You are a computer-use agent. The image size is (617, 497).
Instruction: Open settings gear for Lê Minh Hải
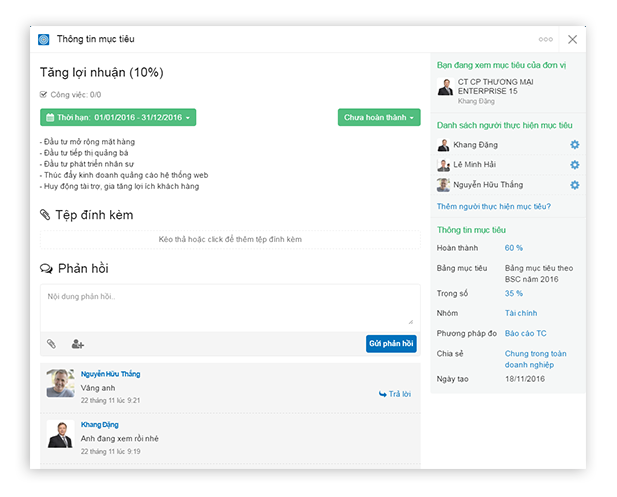574,165
